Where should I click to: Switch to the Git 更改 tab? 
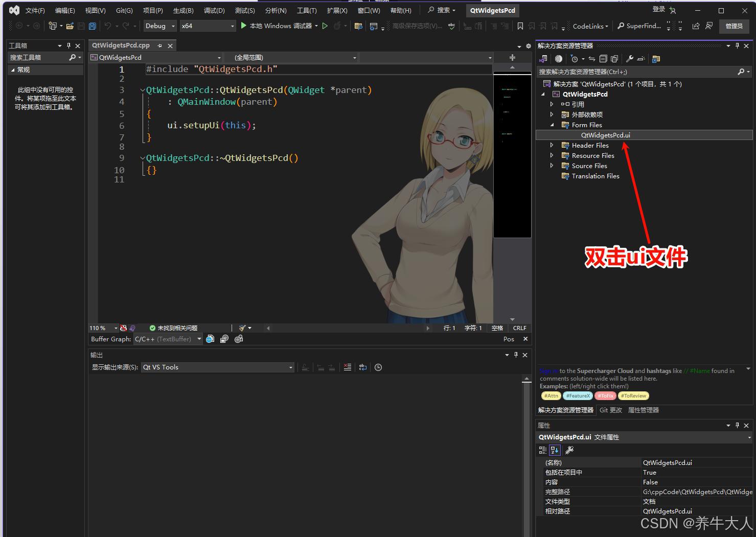click(x=611, y=410)
